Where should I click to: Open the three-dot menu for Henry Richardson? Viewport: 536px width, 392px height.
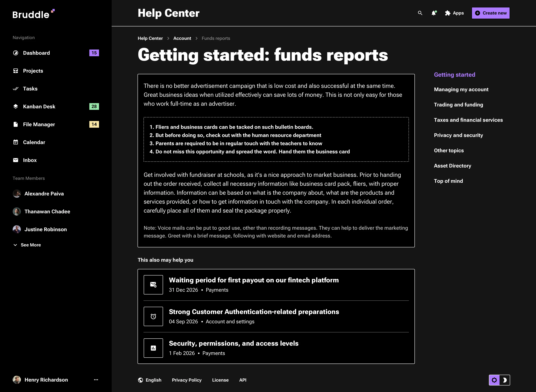tap(96, 380)
